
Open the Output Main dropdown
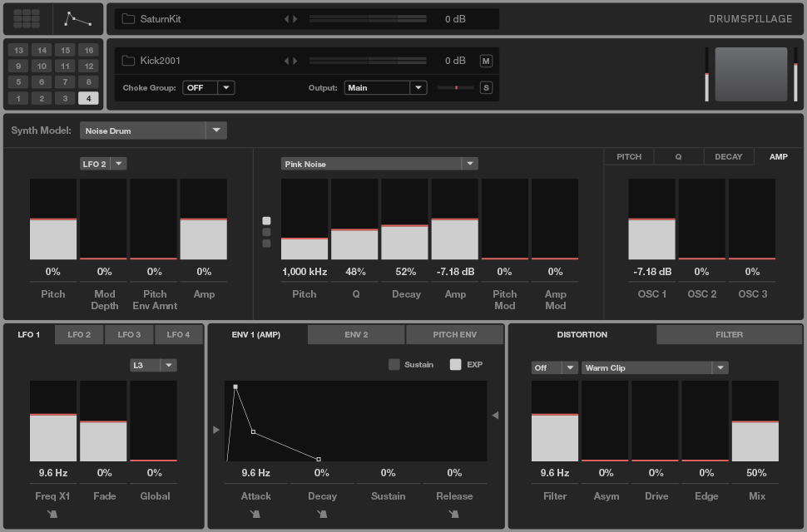385,88
